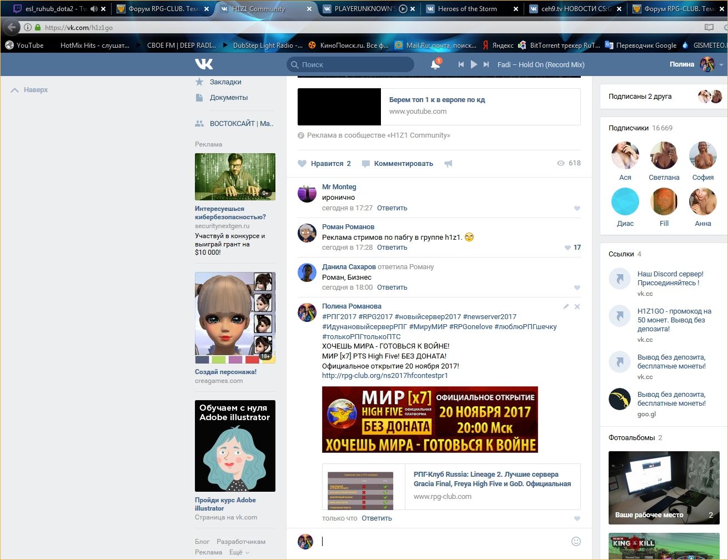Show site info via the address bar icon
728x560 pixels.
point(28,27)
